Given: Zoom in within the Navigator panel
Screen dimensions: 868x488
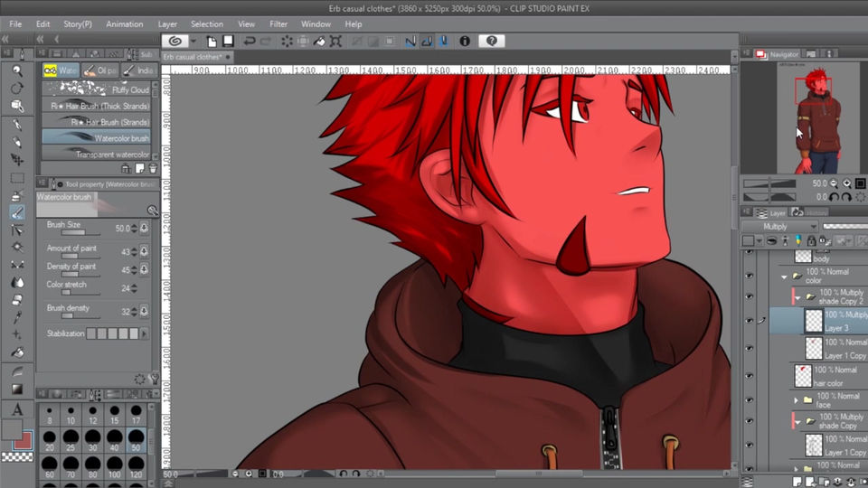Looking at the screenshot, I should [847, 183].
